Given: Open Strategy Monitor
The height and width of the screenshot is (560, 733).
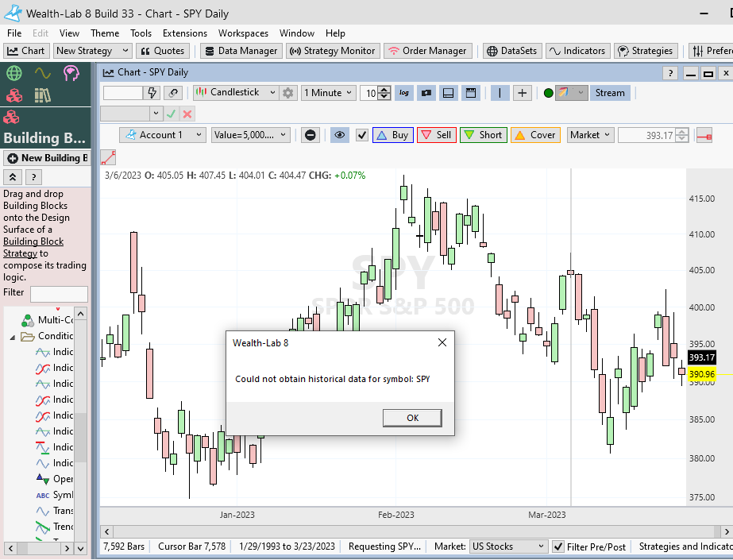Looking at the screenshot, I should pyautogui.click(x=333, y=51).
